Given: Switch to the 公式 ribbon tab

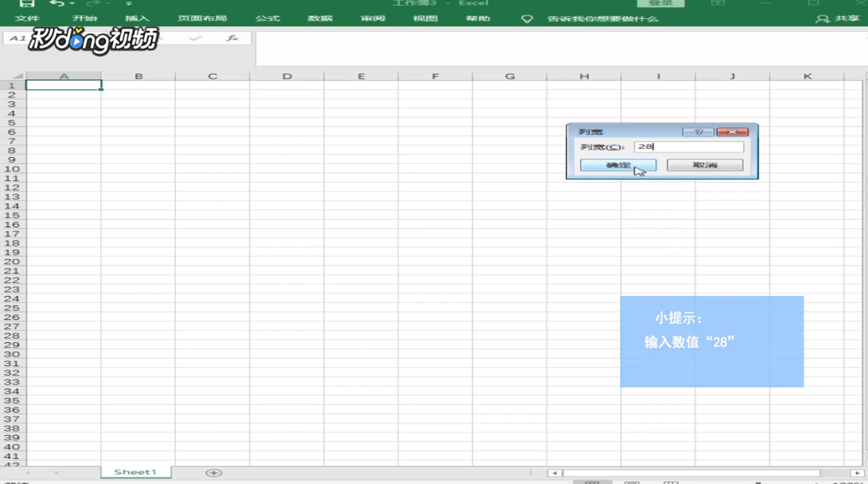Looking at the screenshot, I should coord(267,18).
